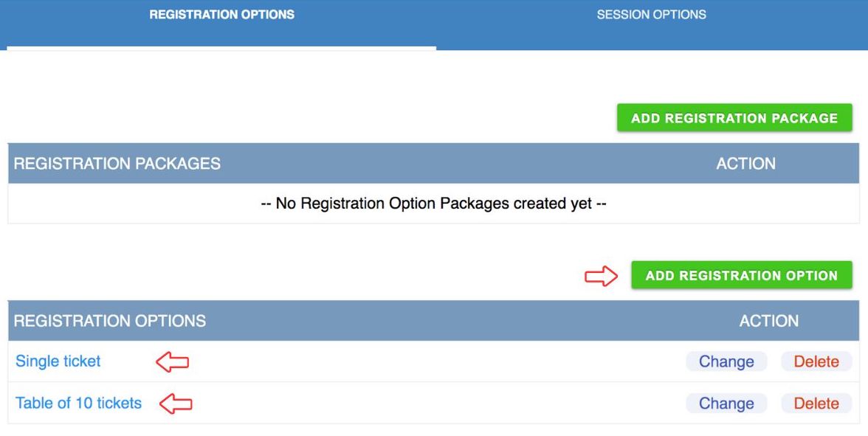Image resolution: width=868 pixels, height=436 pixels.
Task: Click the red arrow next to Single ticket
Action: 173,362
